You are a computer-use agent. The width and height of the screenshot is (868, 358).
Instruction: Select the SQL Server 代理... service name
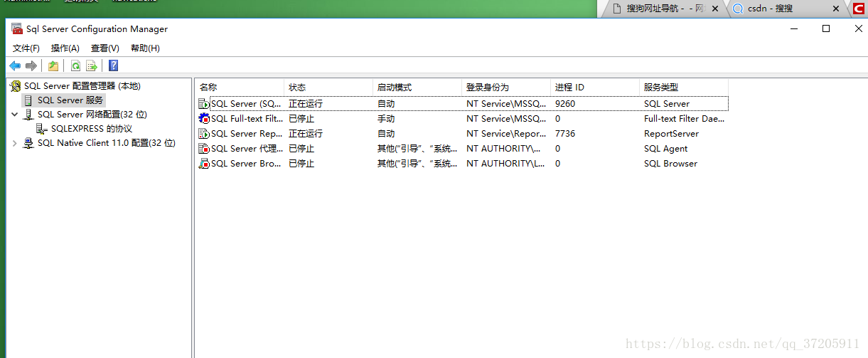[x=247, y=149]
